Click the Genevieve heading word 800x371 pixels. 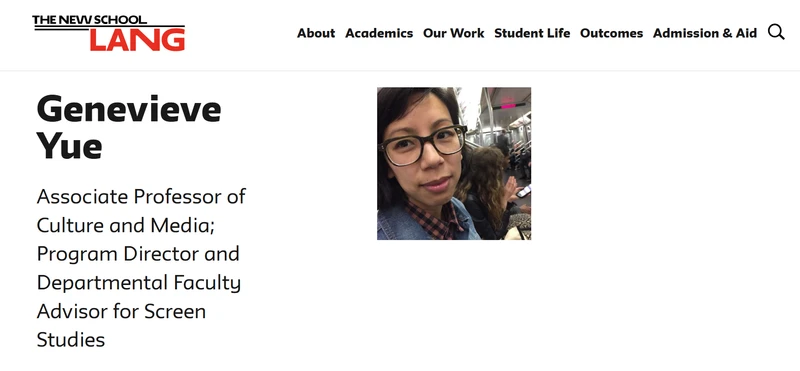point(129,109)
